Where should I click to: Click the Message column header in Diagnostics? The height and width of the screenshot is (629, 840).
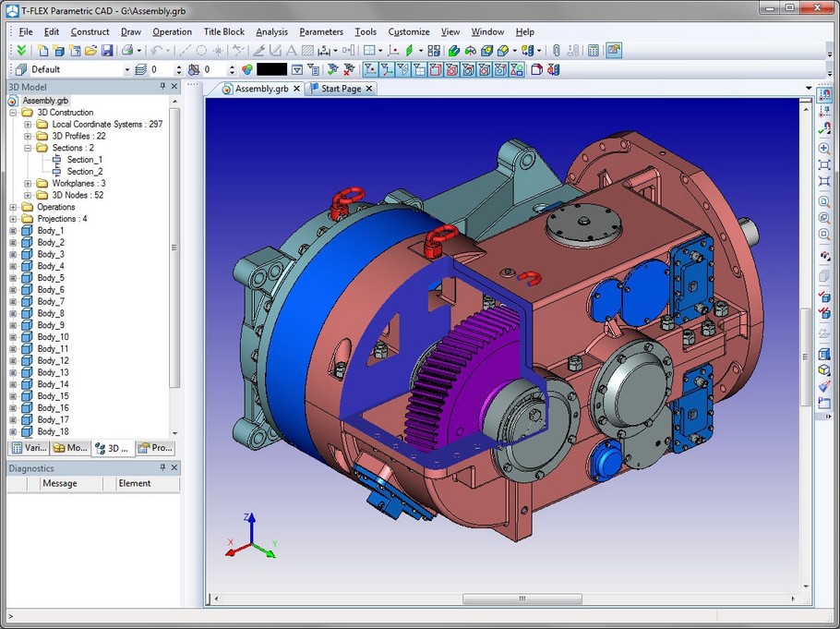click(x=60, y=483)
